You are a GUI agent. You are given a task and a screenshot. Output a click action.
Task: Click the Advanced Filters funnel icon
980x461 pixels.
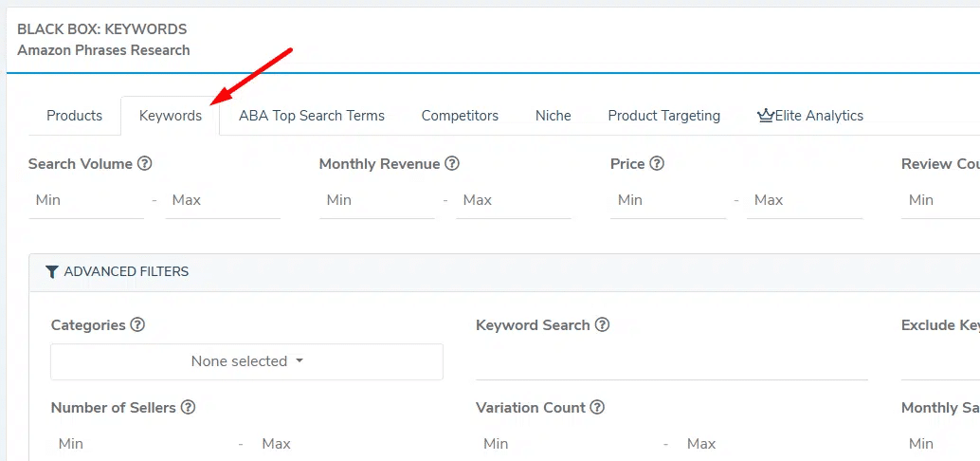tap(52, 272)
